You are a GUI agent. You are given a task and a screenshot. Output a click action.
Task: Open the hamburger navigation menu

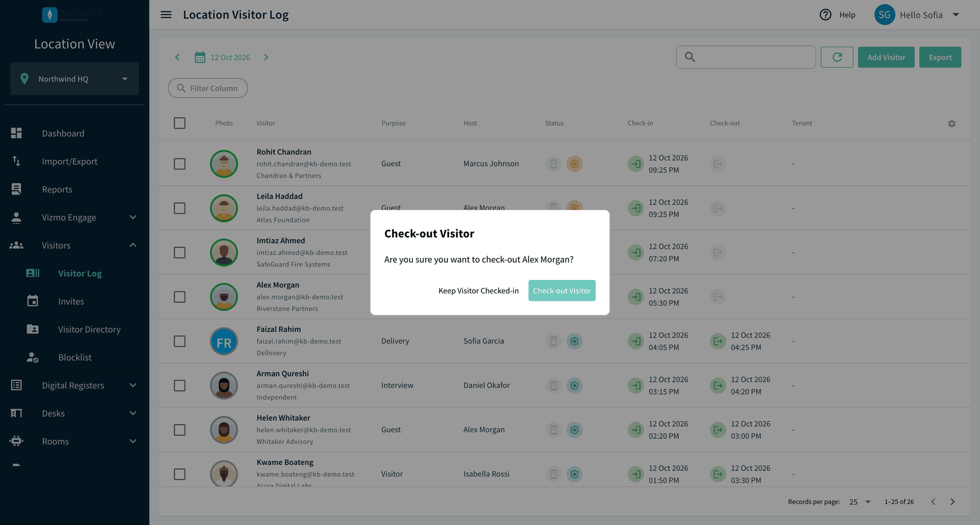click(x=166, y=15)
